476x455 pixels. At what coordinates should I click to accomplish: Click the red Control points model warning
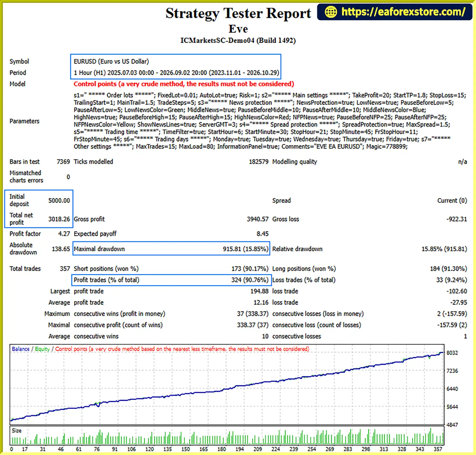184,84
